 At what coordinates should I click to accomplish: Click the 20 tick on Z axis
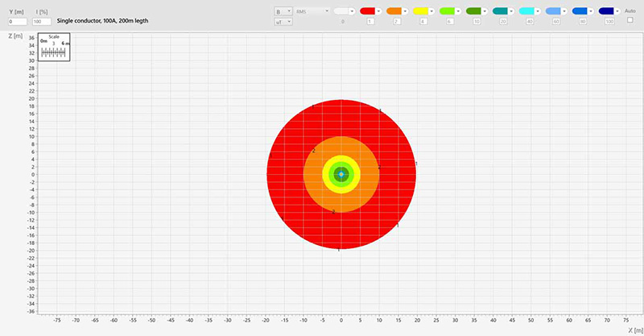[31, 98]
